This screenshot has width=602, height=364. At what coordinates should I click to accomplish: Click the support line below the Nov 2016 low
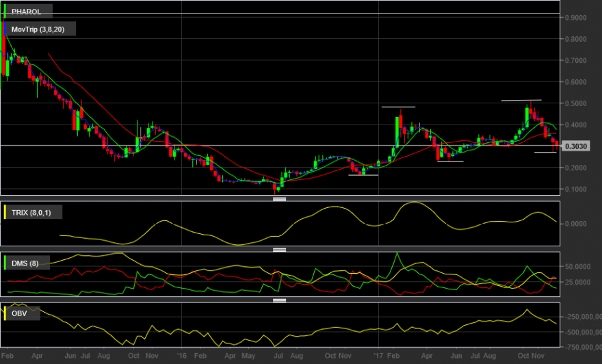363,175
